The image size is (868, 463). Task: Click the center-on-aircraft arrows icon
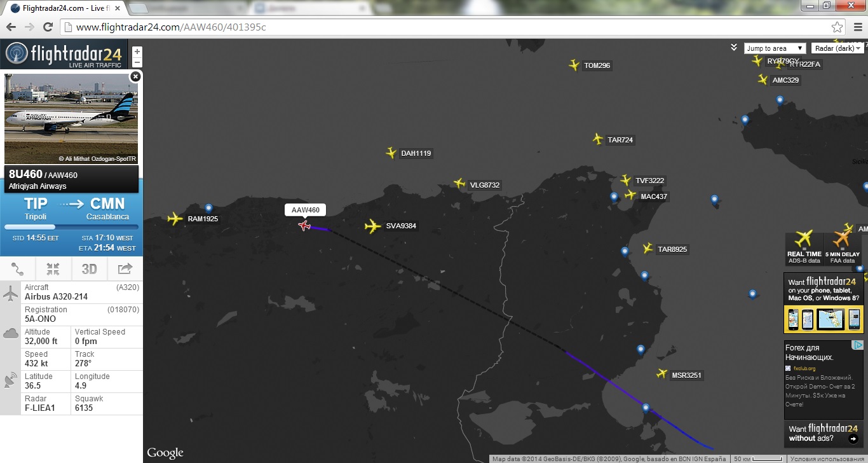(x=53, y=269)
